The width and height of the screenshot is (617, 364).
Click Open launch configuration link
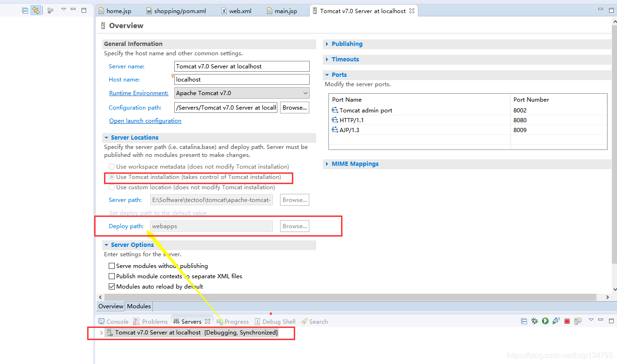coord(145,121)
